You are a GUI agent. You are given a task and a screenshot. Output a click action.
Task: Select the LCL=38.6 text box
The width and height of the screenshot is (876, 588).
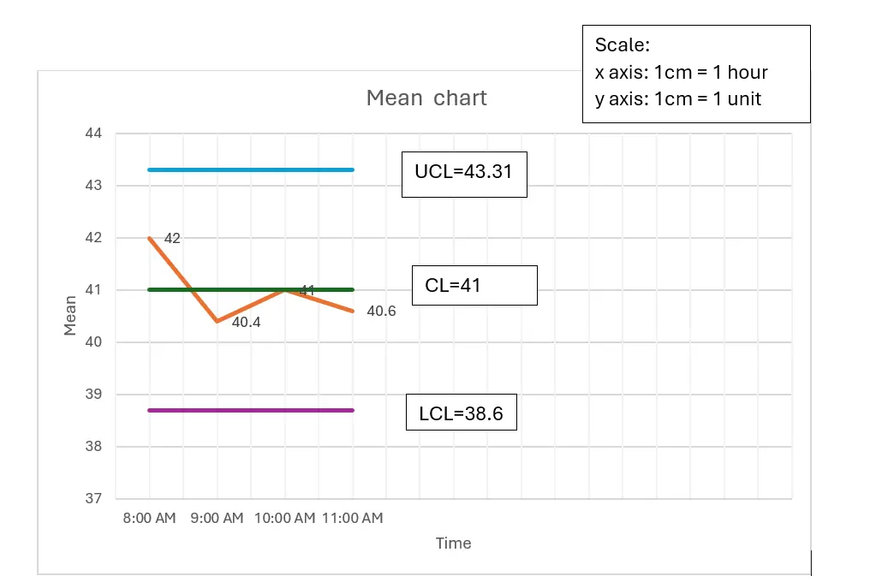(x=462, y=415)
